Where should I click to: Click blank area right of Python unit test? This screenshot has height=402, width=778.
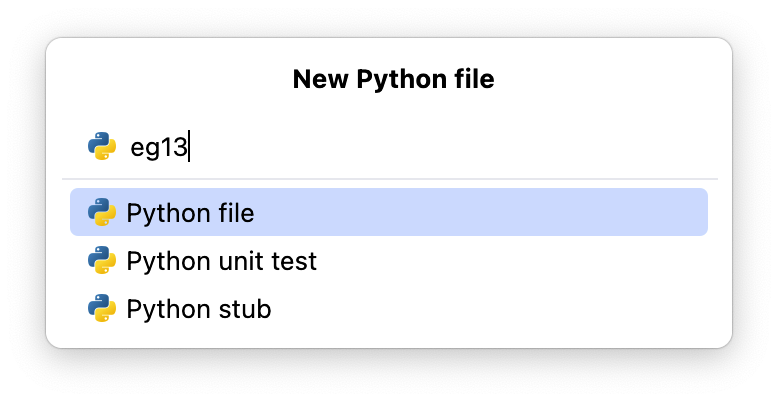click(x=520, y=262)
